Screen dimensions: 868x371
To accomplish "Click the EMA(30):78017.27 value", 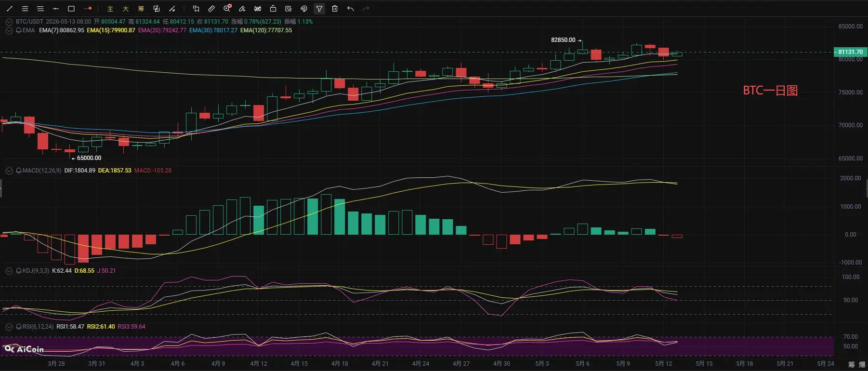I will (x=213, y=30).
